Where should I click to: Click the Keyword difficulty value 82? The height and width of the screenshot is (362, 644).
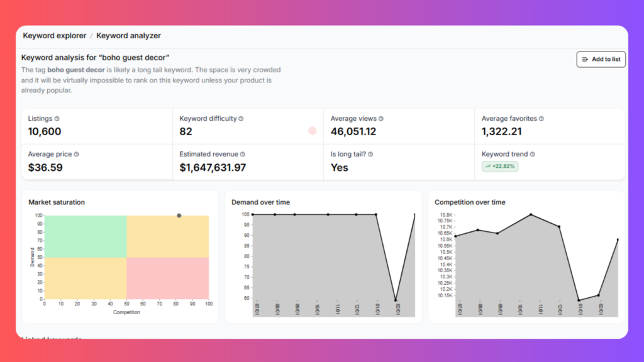(x=186, y=131)
